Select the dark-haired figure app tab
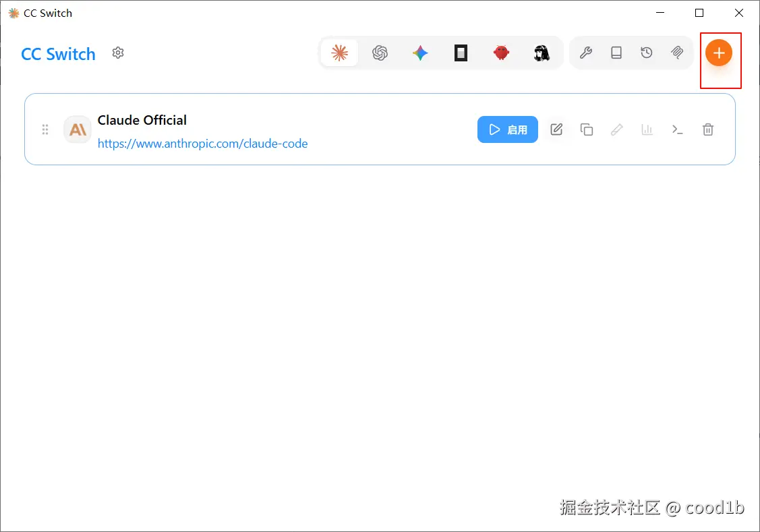Image resolution: width=760 pixels, height=532 pixels. (542, 53)
